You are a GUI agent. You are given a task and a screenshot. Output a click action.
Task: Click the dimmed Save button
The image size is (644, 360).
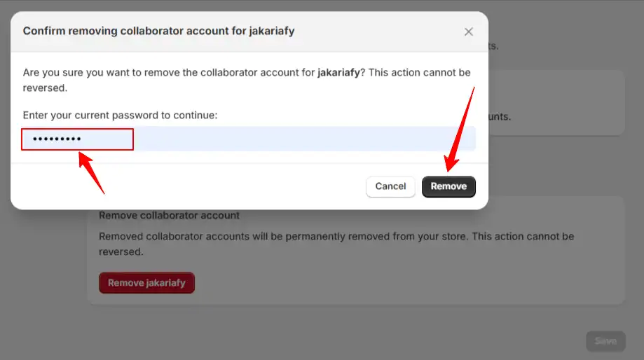coord(605,341)
